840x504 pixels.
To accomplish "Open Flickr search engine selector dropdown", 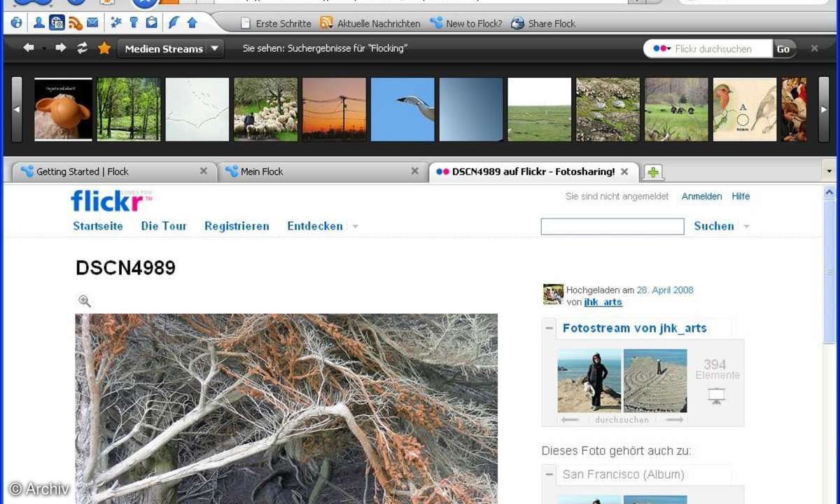I will (x=661, y=48).
